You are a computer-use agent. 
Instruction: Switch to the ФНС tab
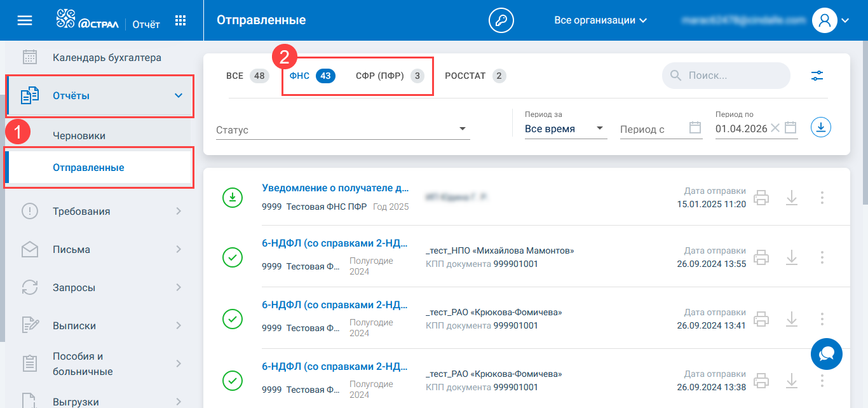(x=311, y=76)
